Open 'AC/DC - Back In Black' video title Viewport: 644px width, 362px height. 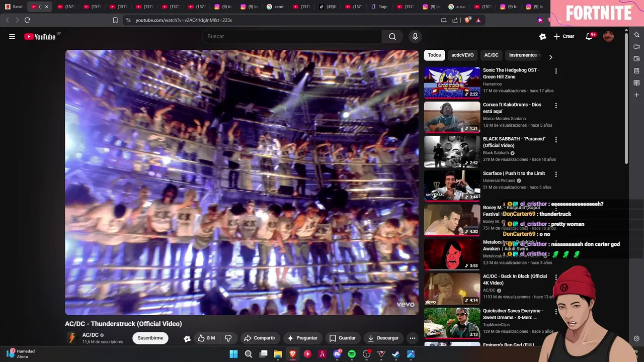point(515,280)
